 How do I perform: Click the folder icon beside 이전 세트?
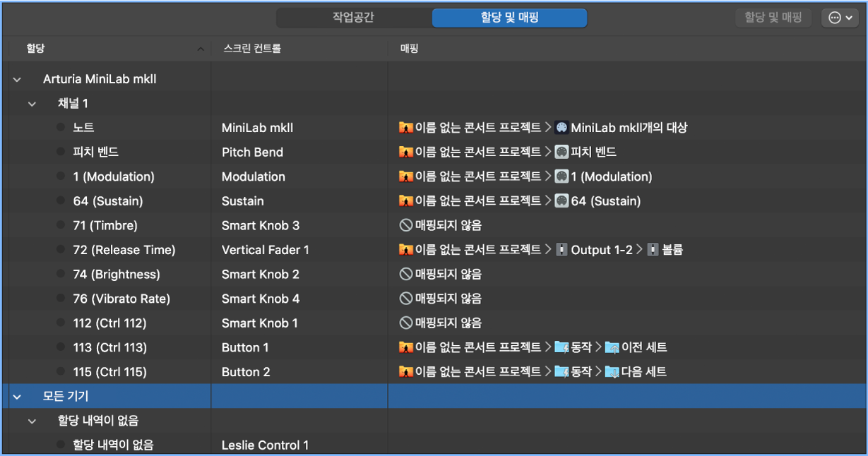[x=612, y=347]
